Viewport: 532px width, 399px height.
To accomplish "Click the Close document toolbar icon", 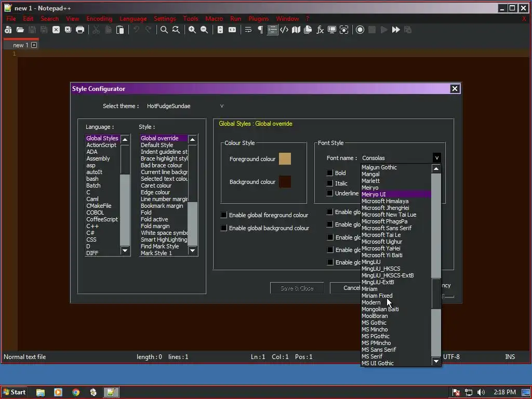I will [x=56, y=30].
